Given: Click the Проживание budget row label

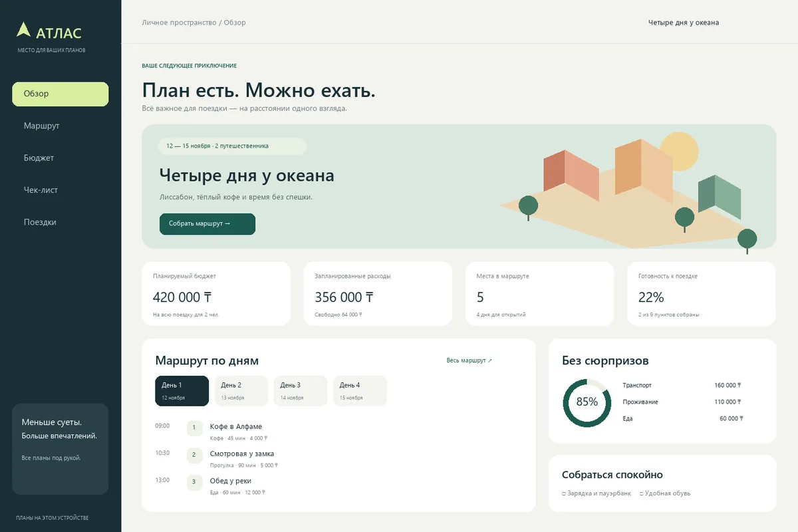Looking at the screenshot, I should pos(640,402).
